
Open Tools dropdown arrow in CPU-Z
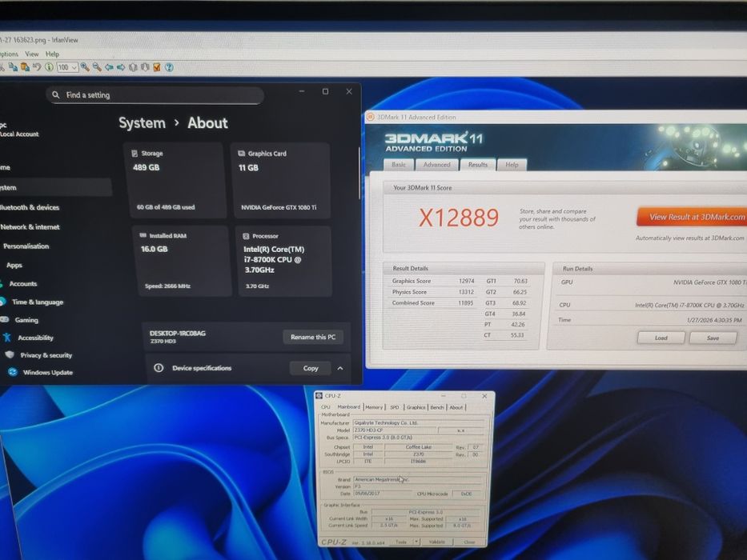(416, 542)
